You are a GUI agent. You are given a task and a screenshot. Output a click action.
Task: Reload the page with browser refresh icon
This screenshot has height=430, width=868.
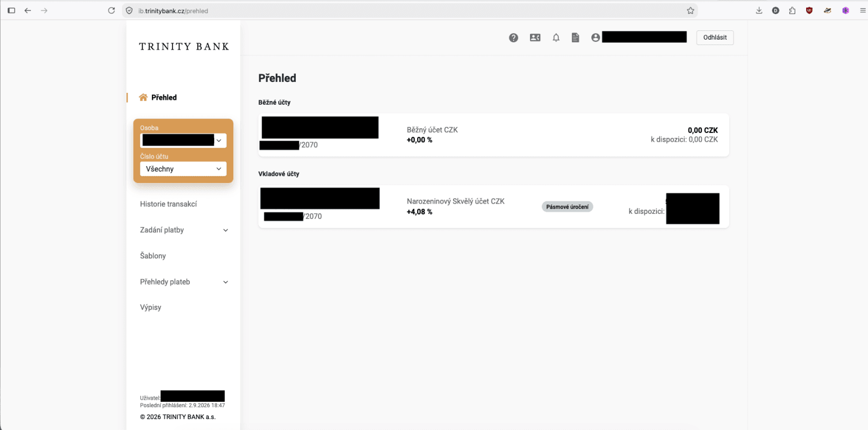tap(111, 10)
